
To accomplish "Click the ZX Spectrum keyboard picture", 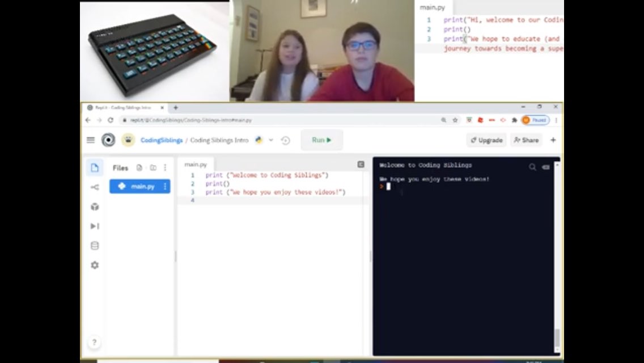I will (154, 52).
